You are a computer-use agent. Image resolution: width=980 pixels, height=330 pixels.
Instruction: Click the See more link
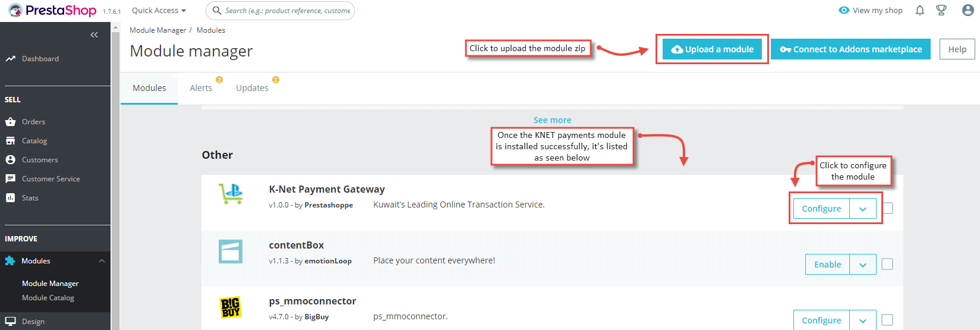click(x=552, y=120)
